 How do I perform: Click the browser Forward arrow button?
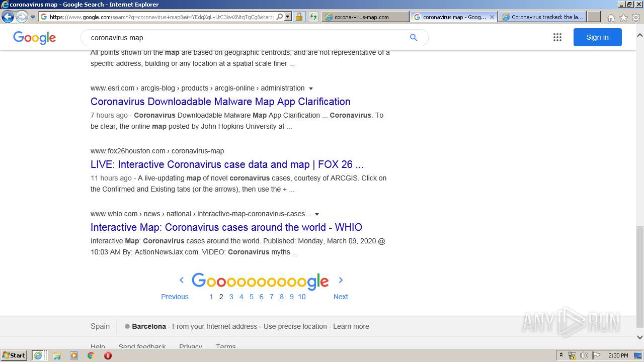tap(22, 17)
